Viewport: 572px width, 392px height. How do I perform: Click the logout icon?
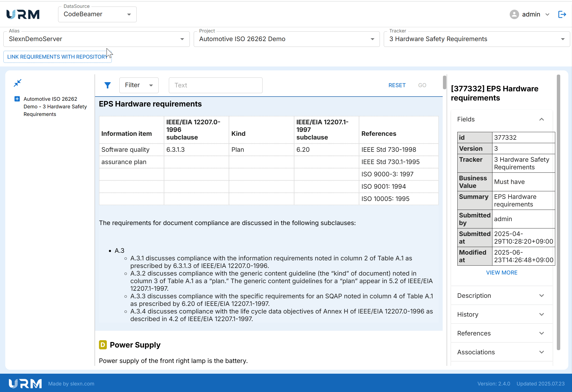point(562,14)
